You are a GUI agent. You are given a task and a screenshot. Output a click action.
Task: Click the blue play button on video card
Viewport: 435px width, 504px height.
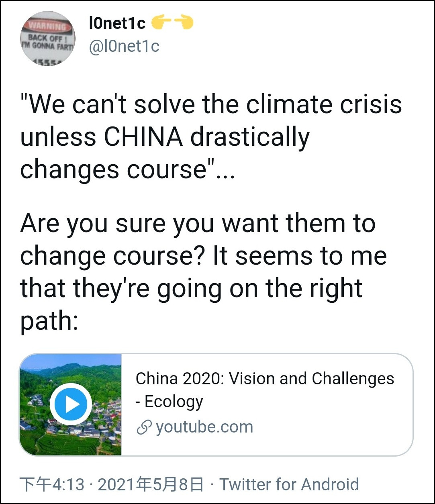(x=71, y=404)
